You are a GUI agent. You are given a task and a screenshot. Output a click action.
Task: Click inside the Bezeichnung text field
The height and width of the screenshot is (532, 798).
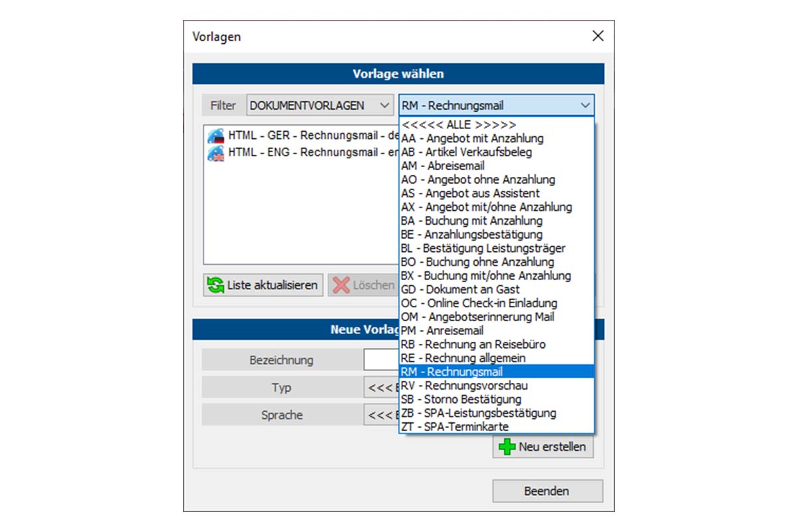pos(381,360)
